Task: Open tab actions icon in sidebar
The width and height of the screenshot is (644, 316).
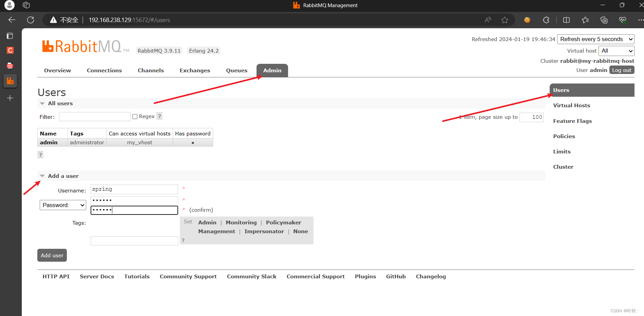Action: point(10,36)
